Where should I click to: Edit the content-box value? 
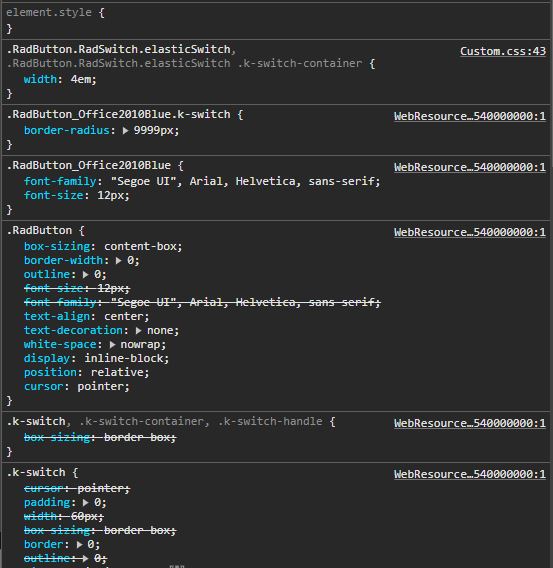141,246
